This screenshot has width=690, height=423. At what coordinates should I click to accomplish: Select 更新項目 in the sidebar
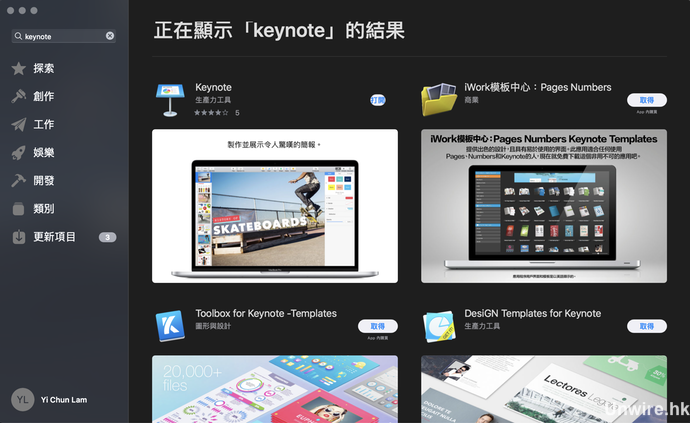pos(54,237)
